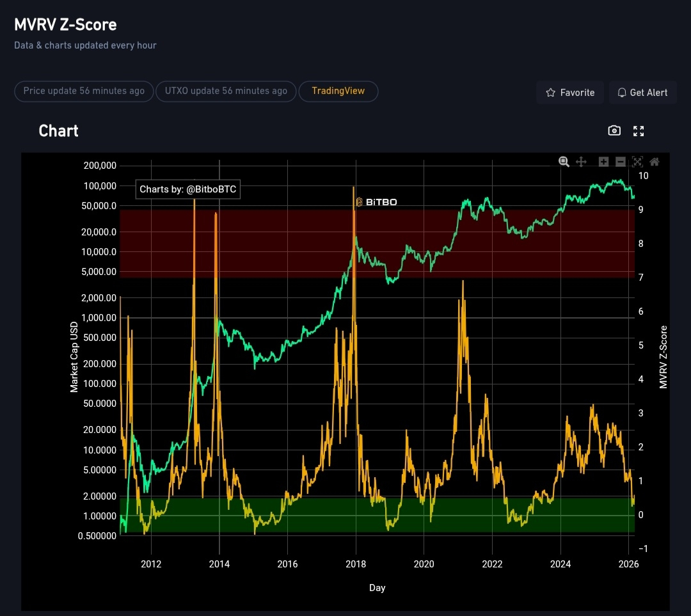Expand the chart to fullscreen
691x616 pixels.
tap(639, 130)
